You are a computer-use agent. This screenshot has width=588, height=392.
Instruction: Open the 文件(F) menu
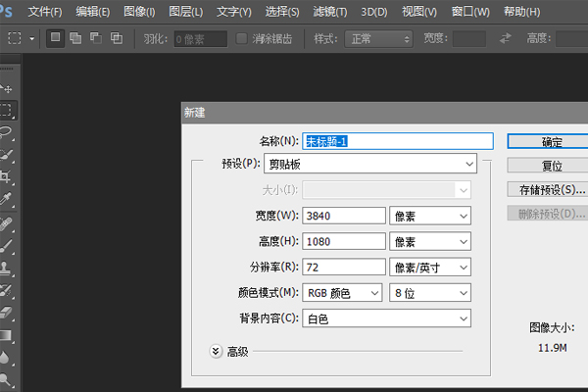click(x=45, y=12)
